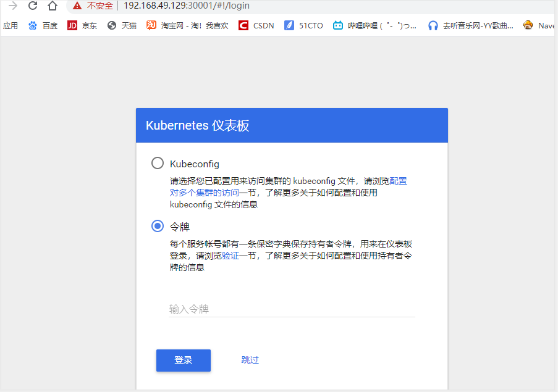Open the 验证 authentication link
This screenshot has height=392, width=558.
pyautogui.click(x=230, y=256)
